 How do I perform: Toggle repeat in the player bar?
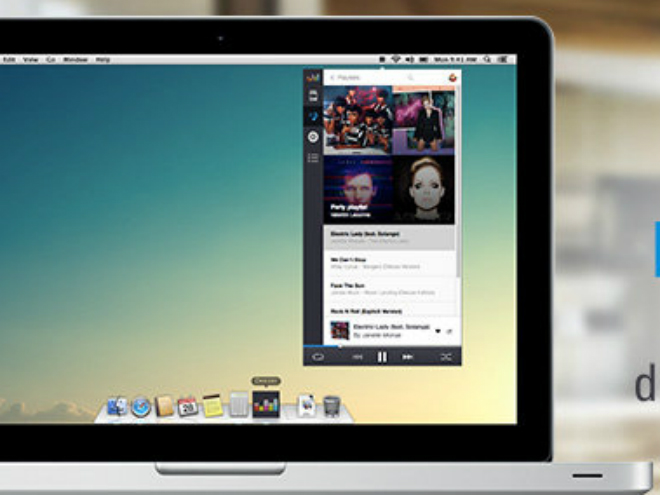pos(318,357)
